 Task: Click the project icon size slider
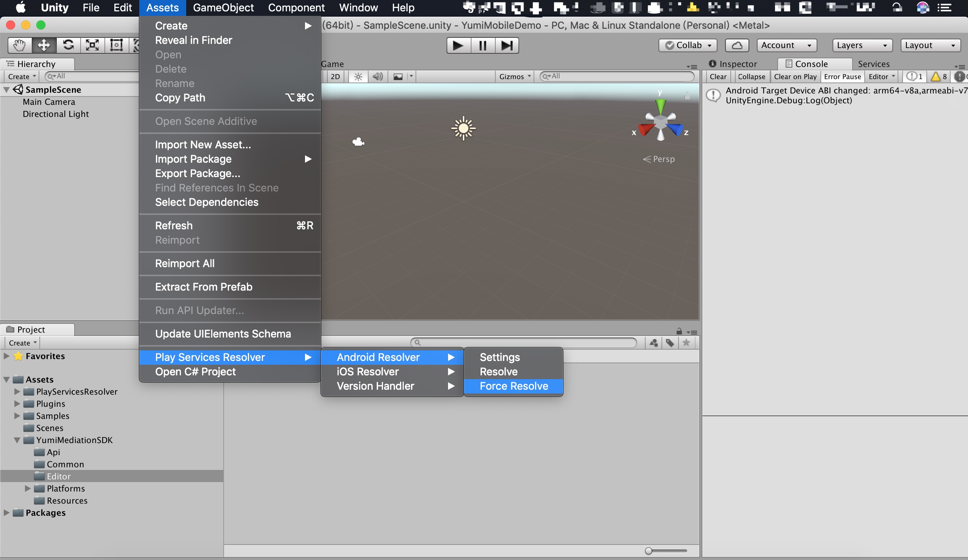coord(648,551)
